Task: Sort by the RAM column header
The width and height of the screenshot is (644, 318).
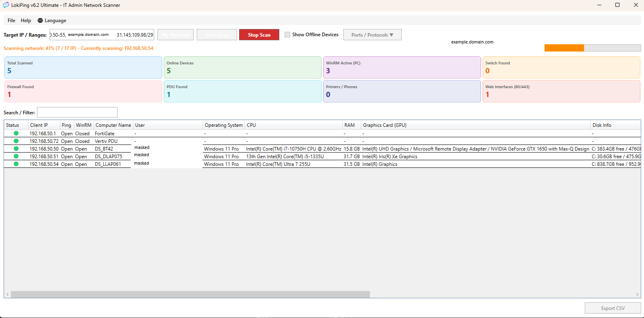Action: (351, 125)
